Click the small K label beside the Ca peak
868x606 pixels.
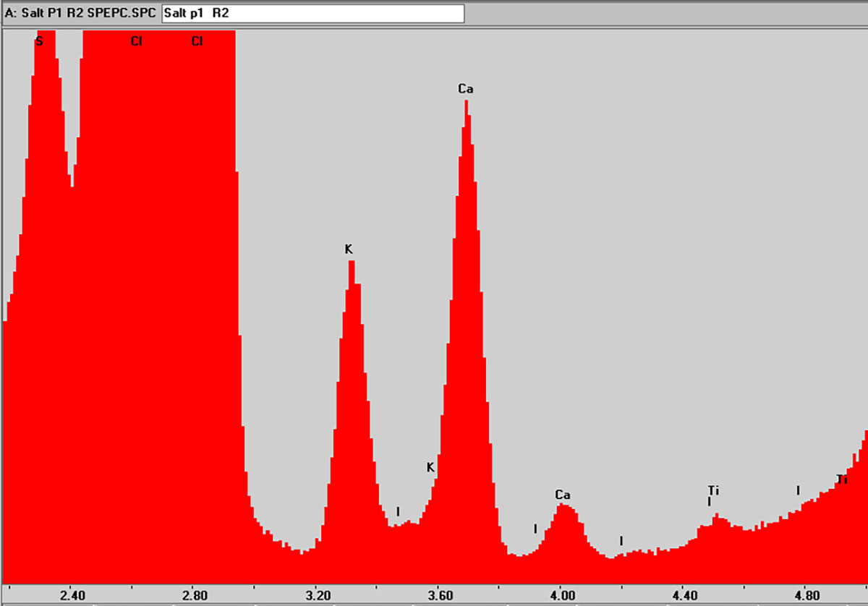[430, 468]
